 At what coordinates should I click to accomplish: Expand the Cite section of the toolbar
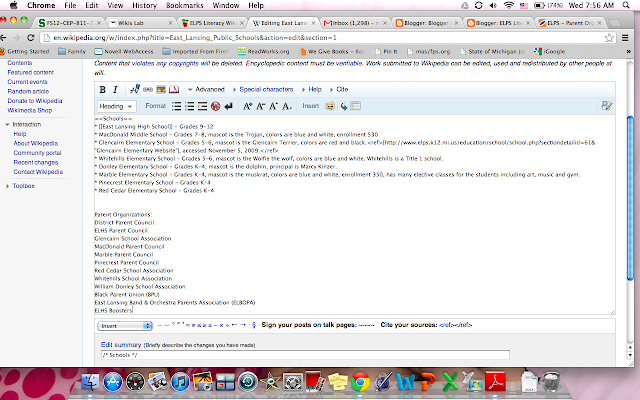[339, 89]
